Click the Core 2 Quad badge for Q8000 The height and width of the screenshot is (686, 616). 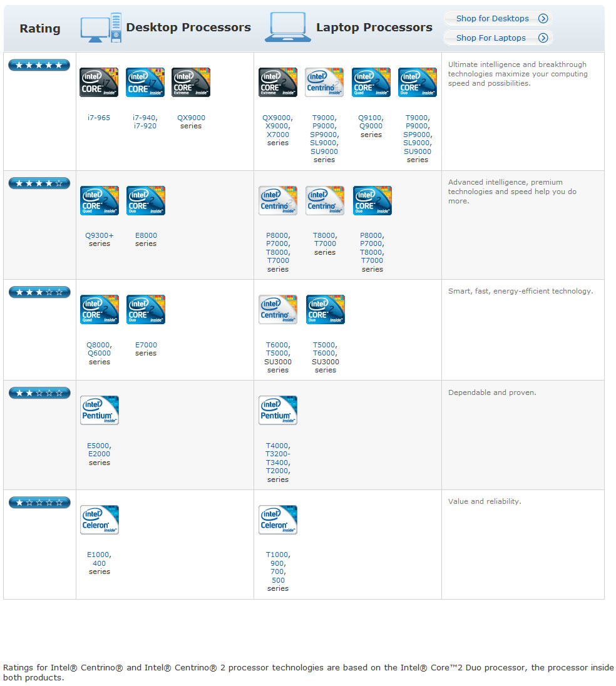tap(100, 309)
